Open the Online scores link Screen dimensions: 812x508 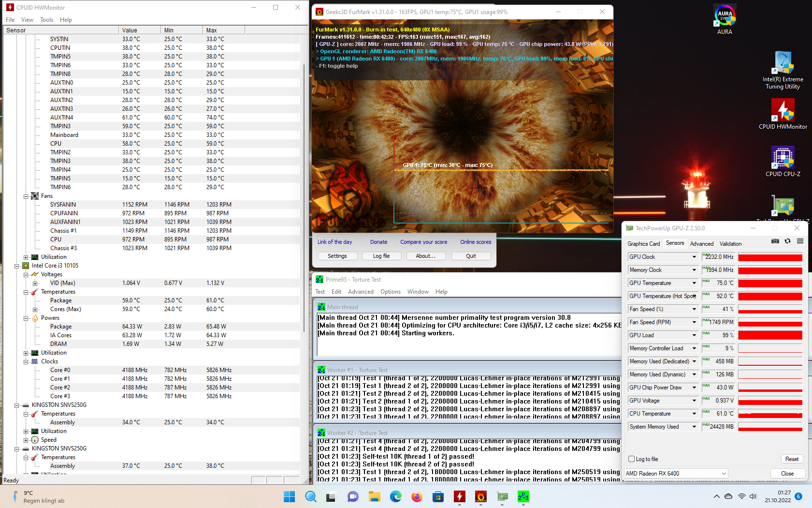[476, 242]
